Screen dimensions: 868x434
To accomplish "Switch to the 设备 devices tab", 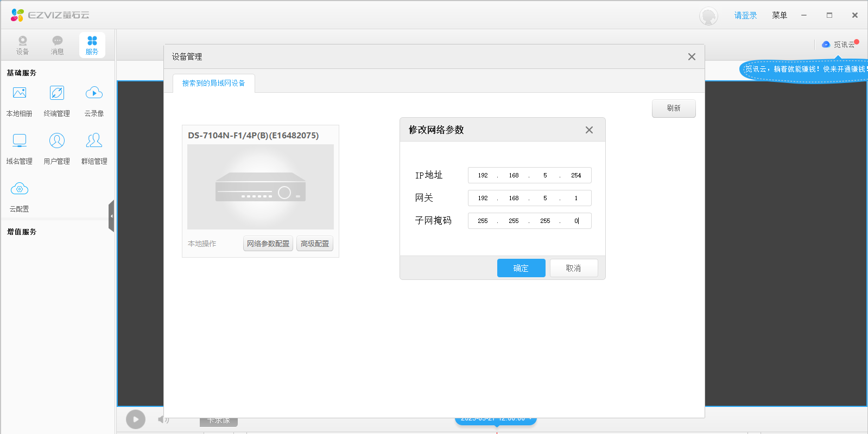I will (x=22, y=45).
